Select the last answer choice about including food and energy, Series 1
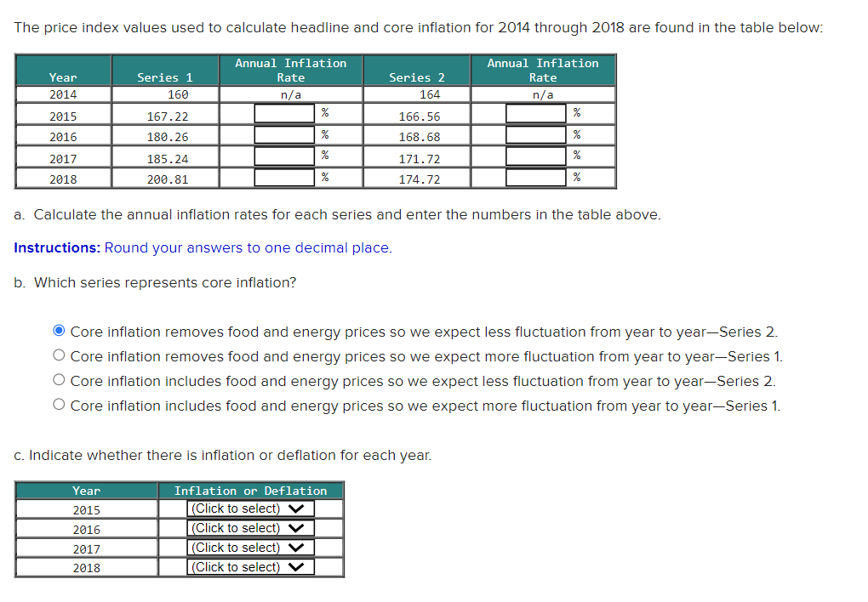 [59, 403]
